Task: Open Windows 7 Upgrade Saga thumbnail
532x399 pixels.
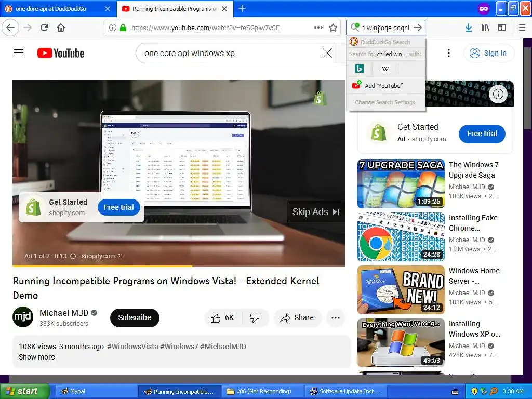Action: 401,183
